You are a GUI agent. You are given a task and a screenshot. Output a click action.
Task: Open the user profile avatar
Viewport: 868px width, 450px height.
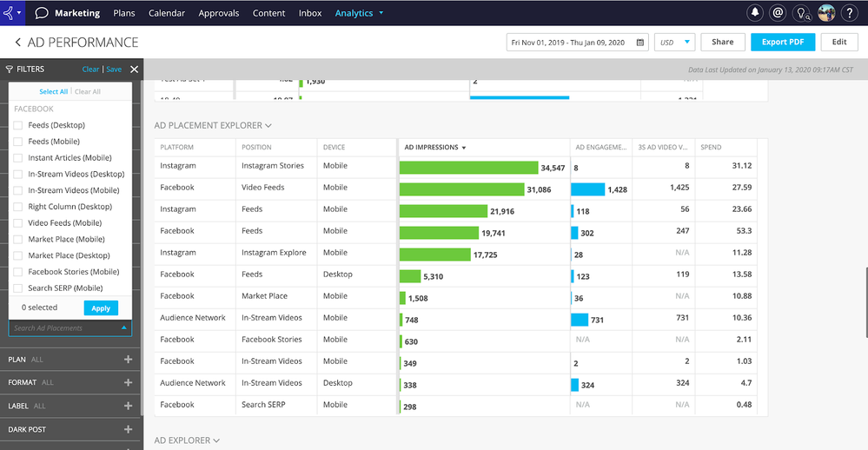(826, 13)
